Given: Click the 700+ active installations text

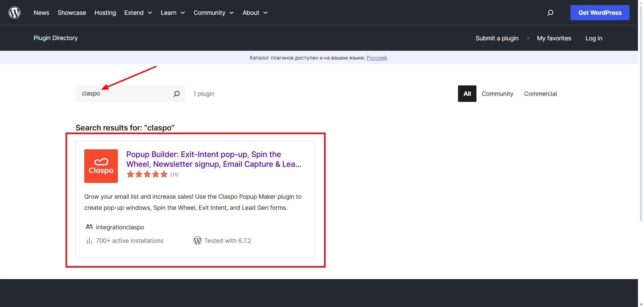Looking at the screenshot, I should [130, 241].
